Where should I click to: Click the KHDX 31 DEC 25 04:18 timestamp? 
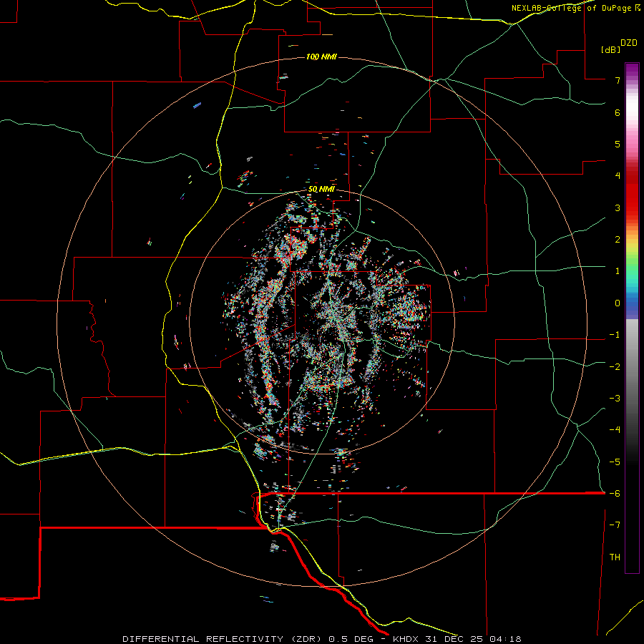457,639
